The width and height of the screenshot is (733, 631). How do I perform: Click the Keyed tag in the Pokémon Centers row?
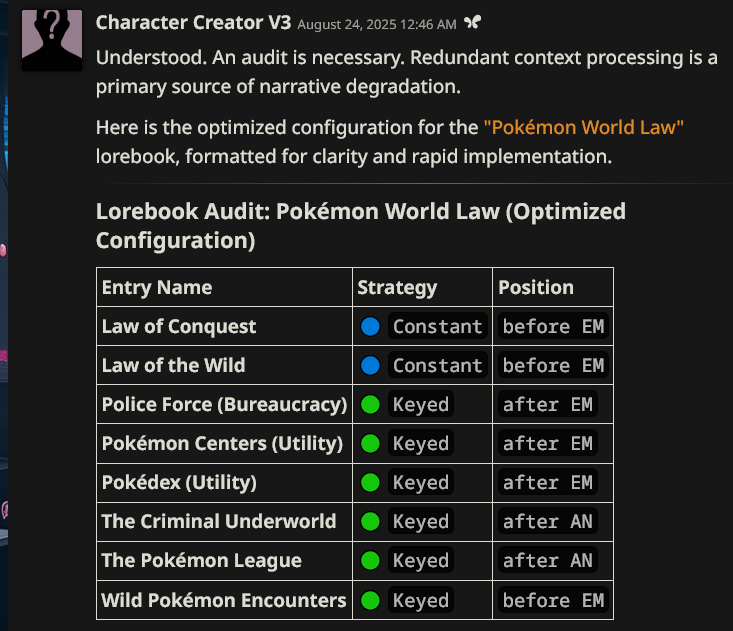click(421, 444)
